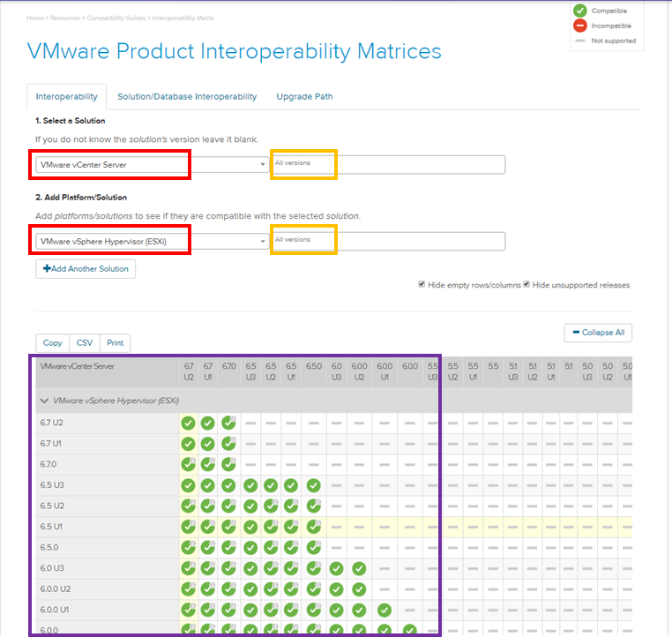Toggle Hide empty rows/columns checkbox

(422, 284)
